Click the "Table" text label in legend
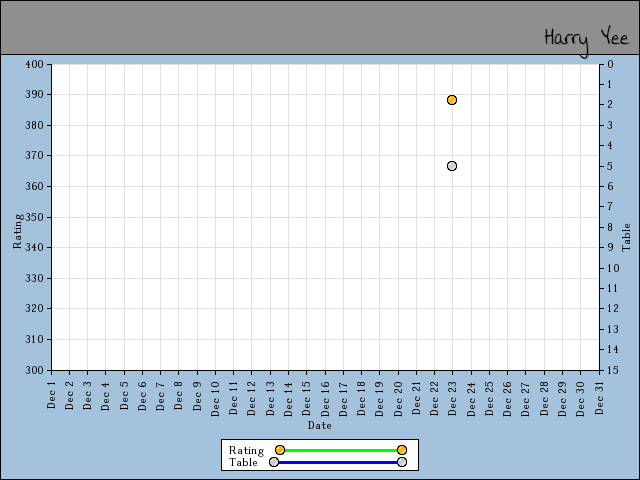The width and height of the screenshot is (640, 480). click(243, 462)
